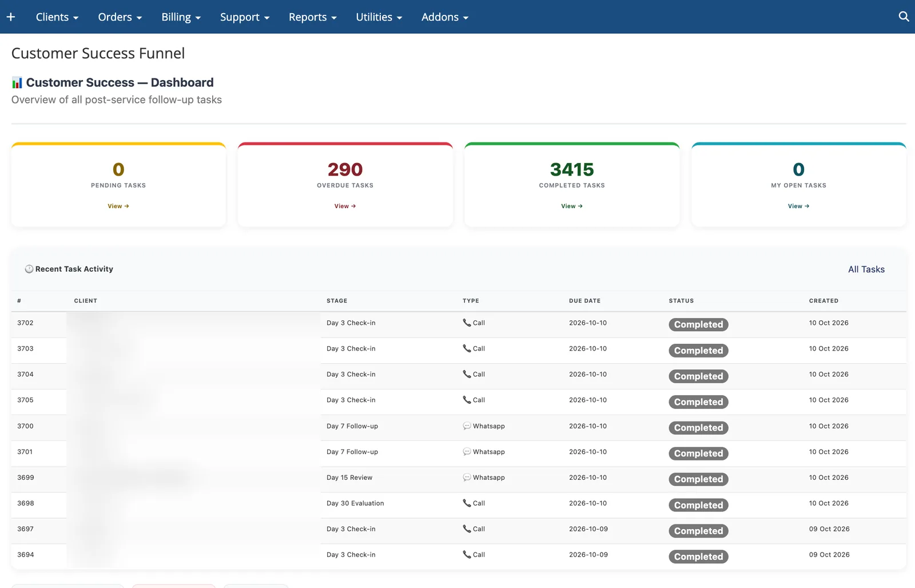This screenshot has height=588, width=915.
Task: Click the WhatsApp chat icon in row 3699
Action: [x=467, y=477]
